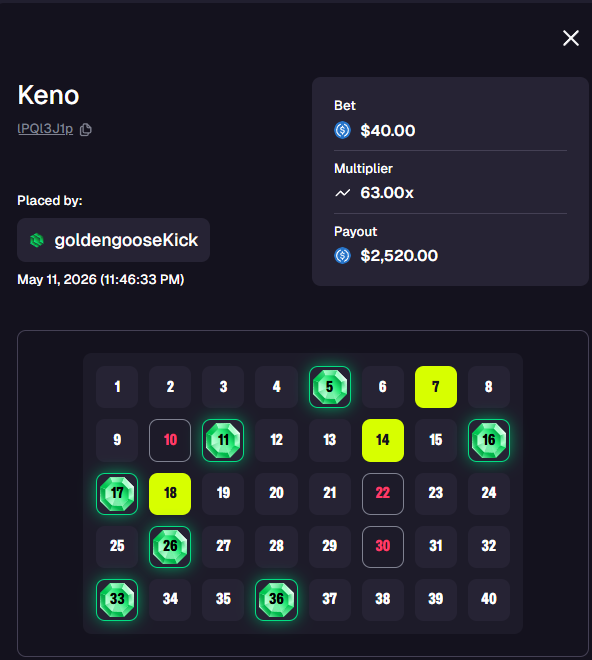Close the Keno bet details dialog
This screenshot has width=592, height=660.
[571, 38]
